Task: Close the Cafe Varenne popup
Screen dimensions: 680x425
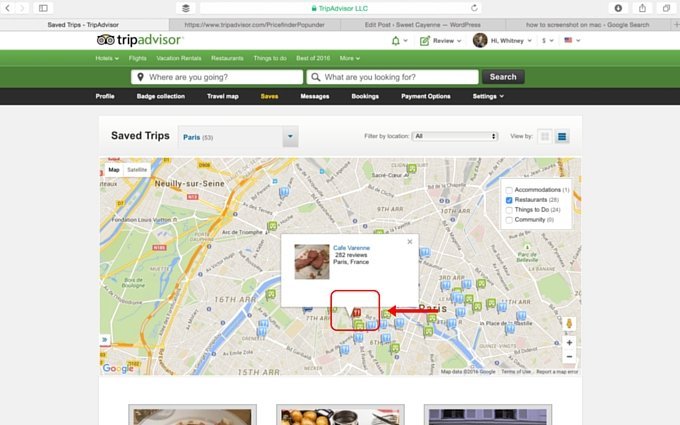Action: [410, 242]
